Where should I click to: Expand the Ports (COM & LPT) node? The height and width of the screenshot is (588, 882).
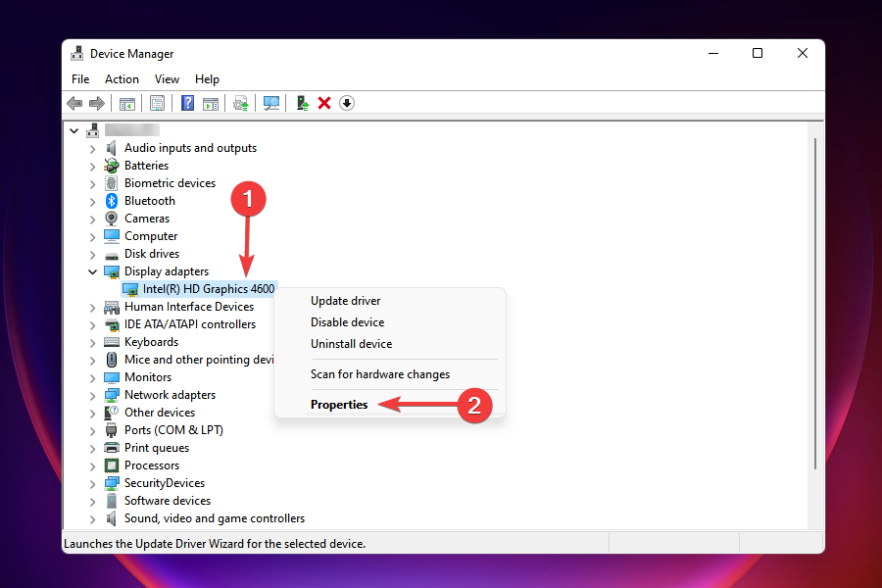[92, 430]
